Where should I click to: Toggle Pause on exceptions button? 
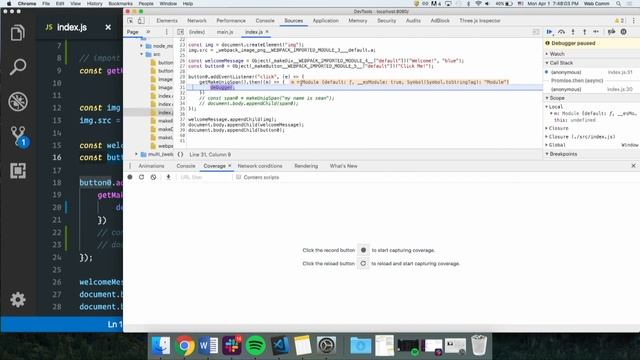pos(623,32)
